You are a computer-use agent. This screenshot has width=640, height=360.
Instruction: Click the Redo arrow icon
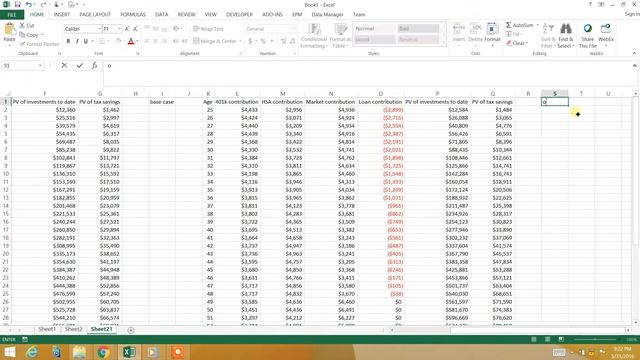tap(43, 4)
